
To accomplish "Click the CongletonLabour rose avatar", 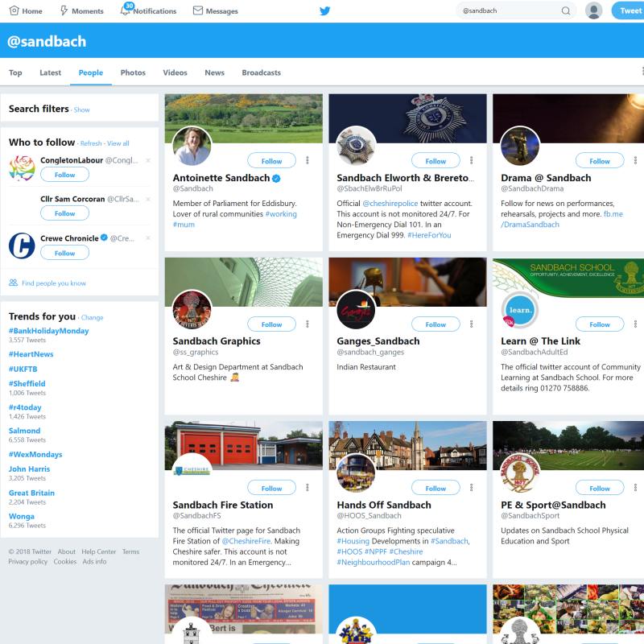I will pos(22,168).
